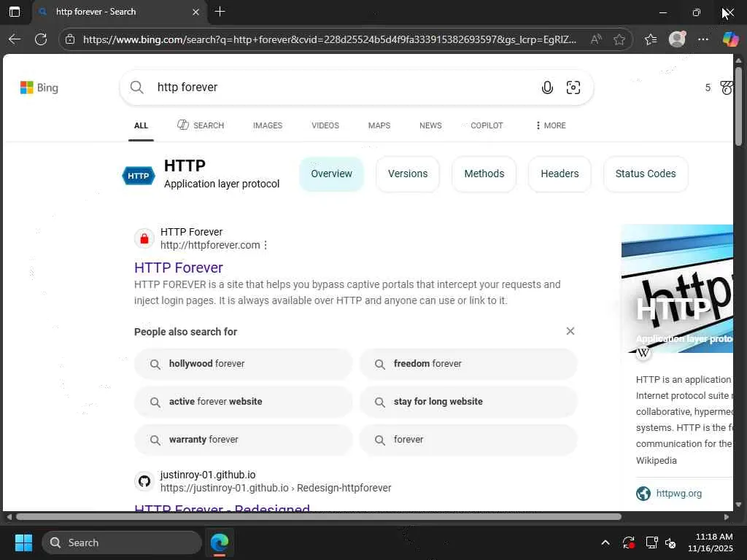This screenshot has height=560, width=747.
Task: Dismiss the 'People also search for' box
Action: click(x=570, y=331)
